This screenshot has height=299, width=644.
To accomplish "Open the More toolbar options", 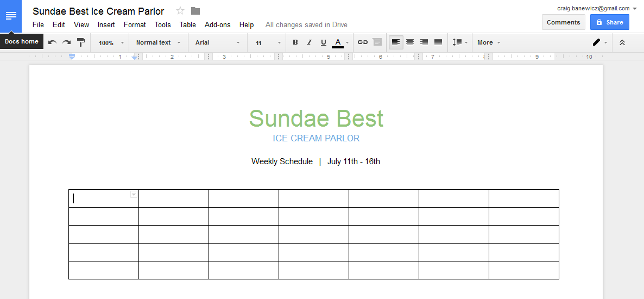I will [x=489, y=42].
